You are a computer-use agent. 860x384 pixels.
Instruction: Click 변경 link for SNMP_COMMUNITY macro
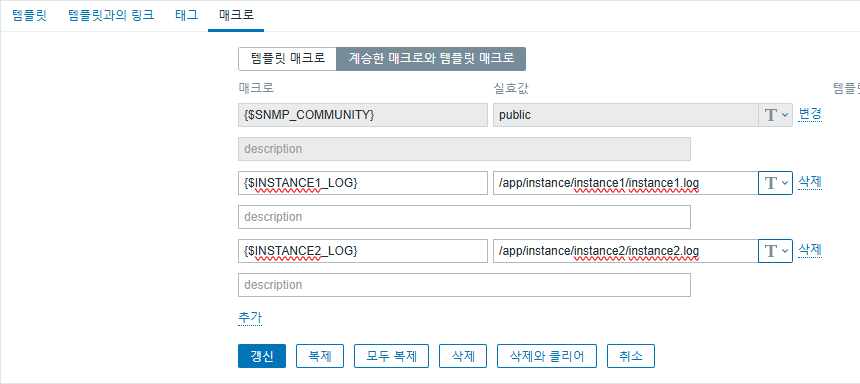click(810, 114)
